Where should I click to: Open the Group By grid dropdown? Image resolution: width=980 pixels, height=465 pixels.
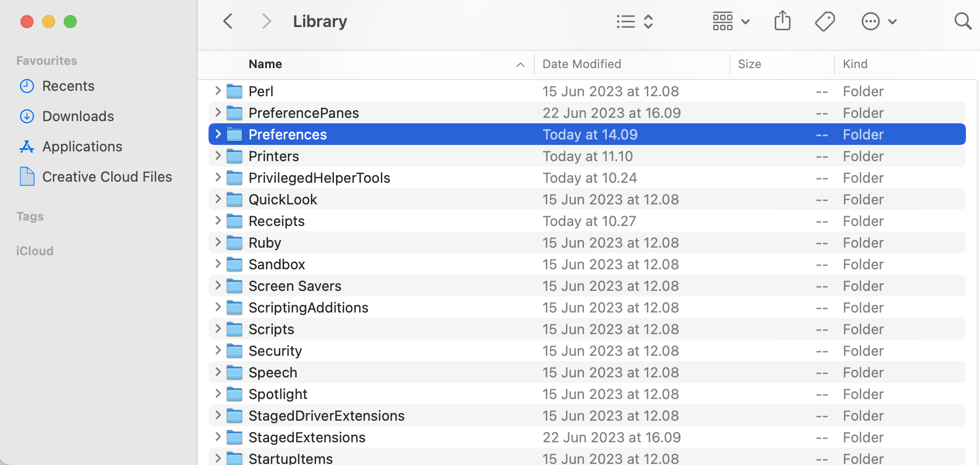731,22
